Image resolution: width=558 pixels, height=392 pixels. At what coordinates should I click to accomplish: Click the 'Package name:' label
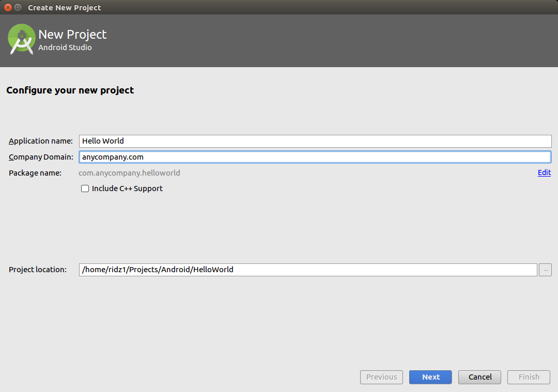pos(35,173)
